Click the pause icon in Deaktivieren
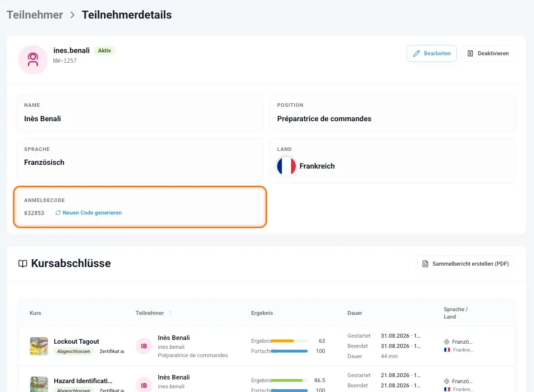 470,53
